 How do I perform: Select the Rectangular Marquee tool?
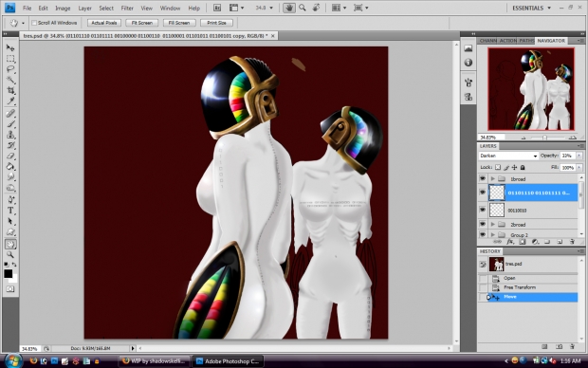coord(10,59)
